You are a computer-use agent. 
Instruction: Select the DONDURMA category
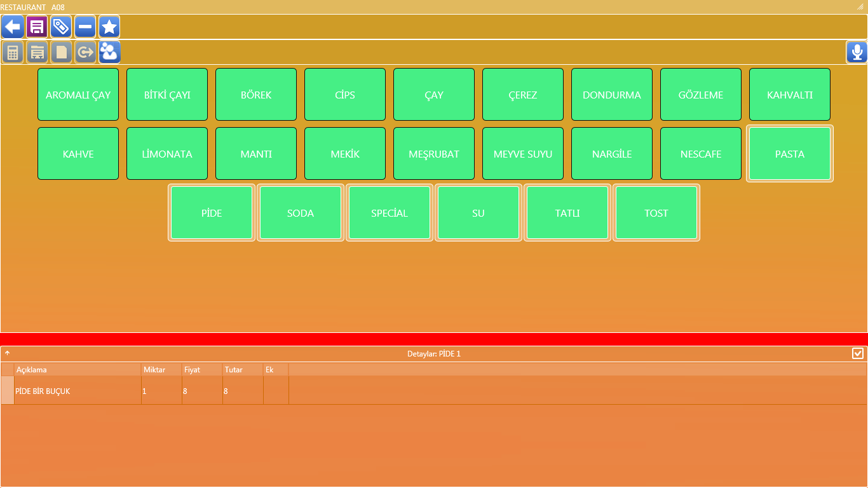612,95
